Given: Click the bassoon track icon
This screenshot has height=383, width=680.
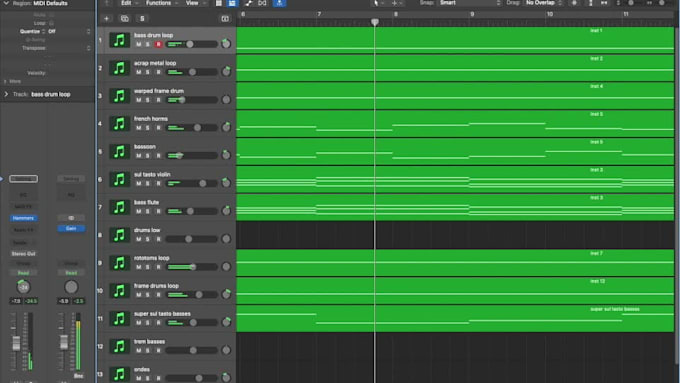Looking at the screenshot, I should [119, 152].
